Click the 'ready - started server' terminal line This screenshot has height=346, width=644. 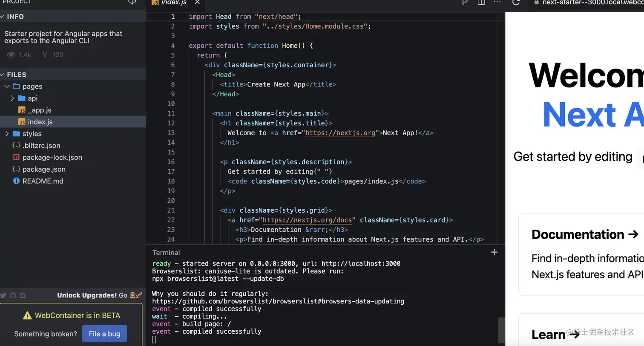(x=276, y=263)
